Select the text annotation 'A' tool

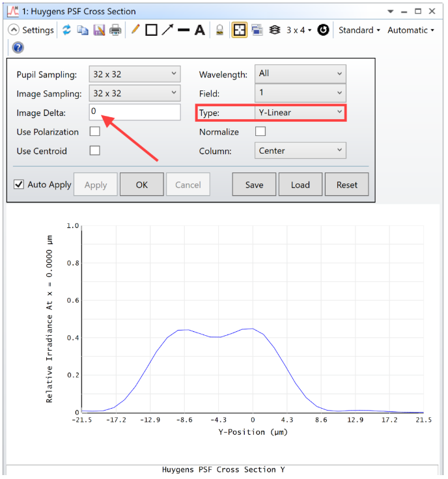click(200, 30)
